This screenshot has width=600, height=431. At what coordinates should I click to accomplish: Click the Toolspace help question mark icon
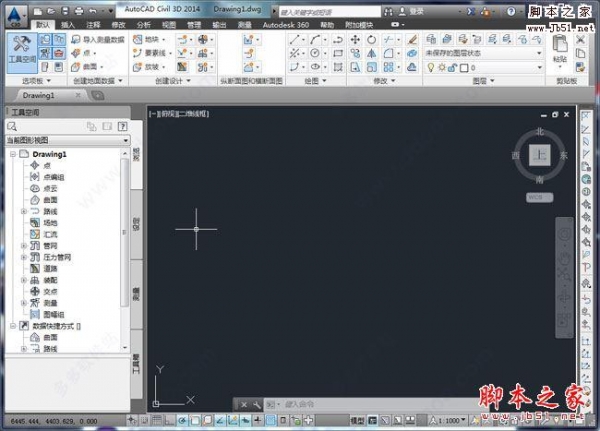tap(122, 126)
